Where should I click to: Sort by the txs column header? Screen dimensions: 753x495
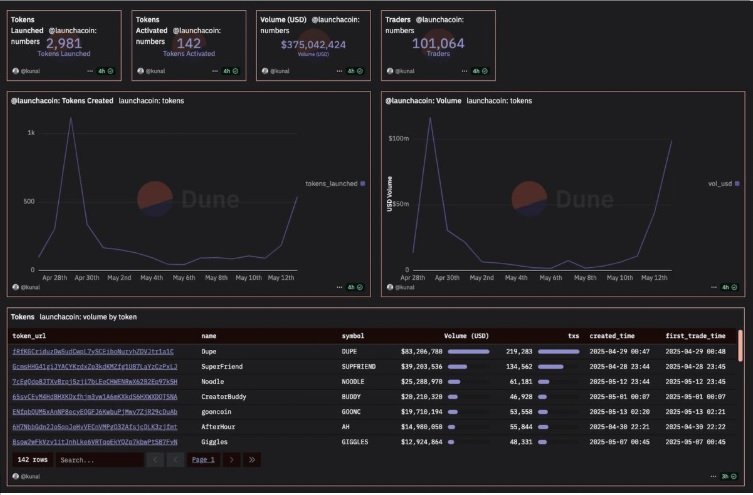pyautogui.click(x=573, y=336)
